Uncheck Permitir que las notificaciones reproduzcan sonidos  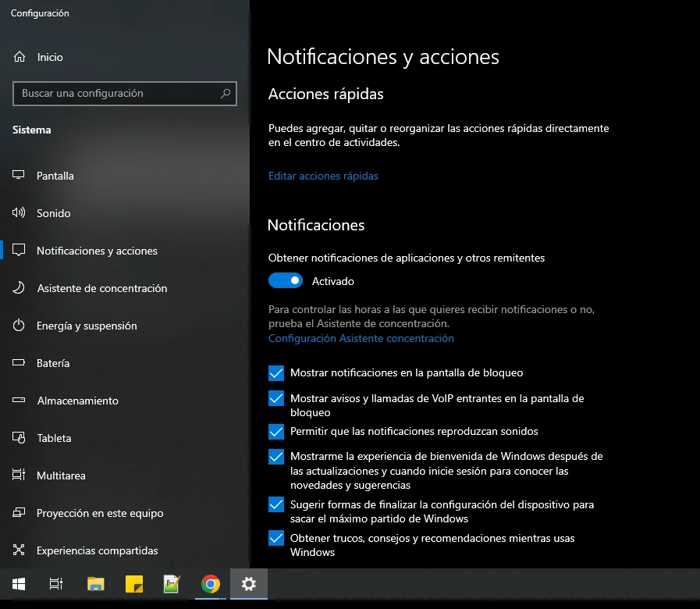click(x=276, y=431)
